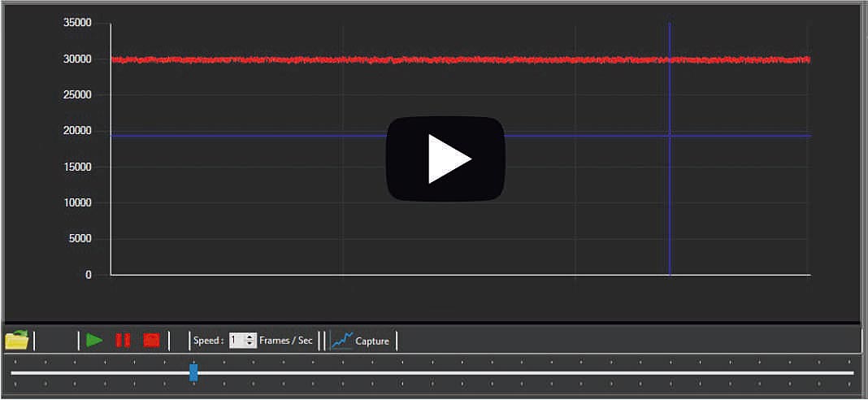Click the 20000 y-axis label

(x=78, y=131)
